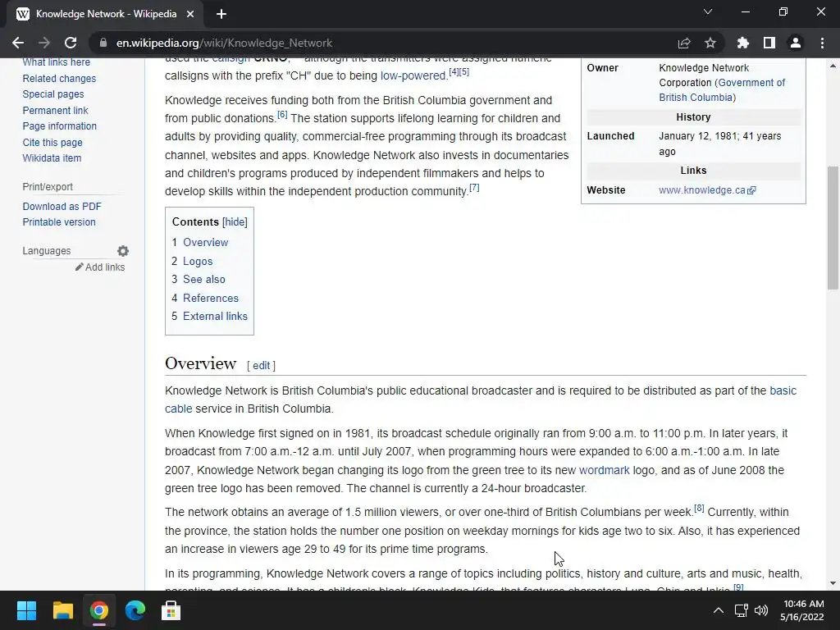
Task: Follow the basic cable link
Action: 783,390
